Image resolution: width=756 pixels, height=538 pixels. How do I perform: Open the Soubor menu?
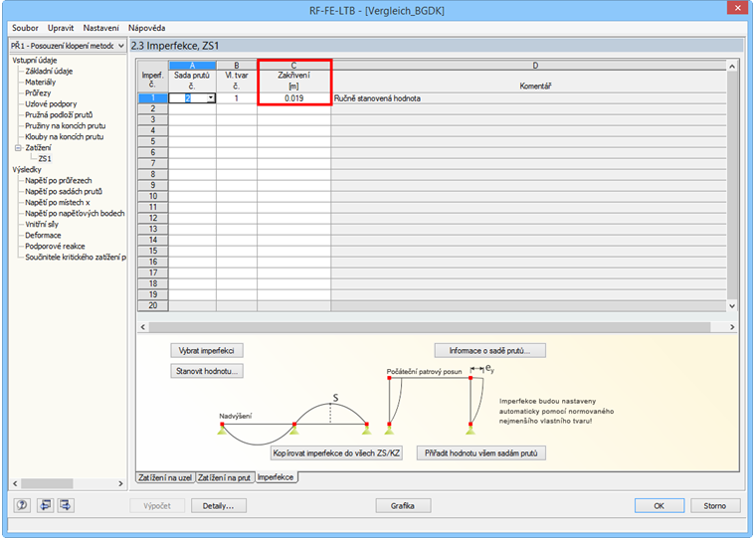pos(25,28)
